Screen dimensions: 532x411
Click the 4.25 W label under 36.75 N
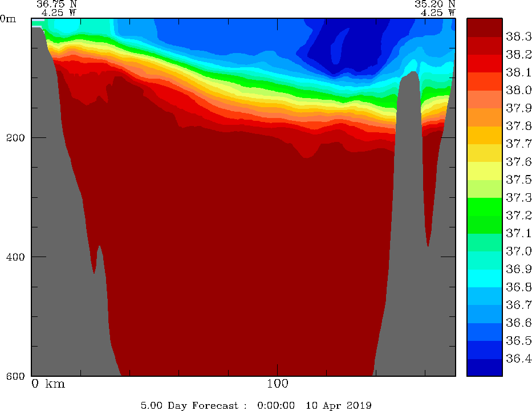[59, 13]
